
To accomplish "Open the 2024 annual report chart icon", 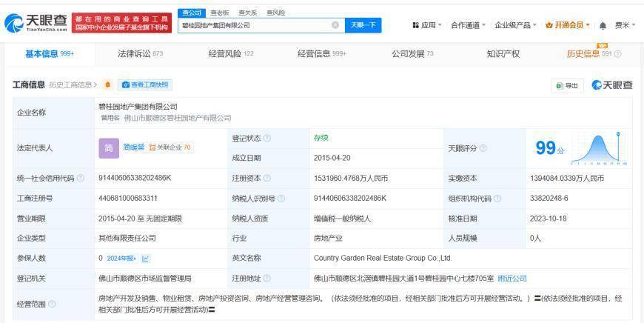I will point(146,259).
